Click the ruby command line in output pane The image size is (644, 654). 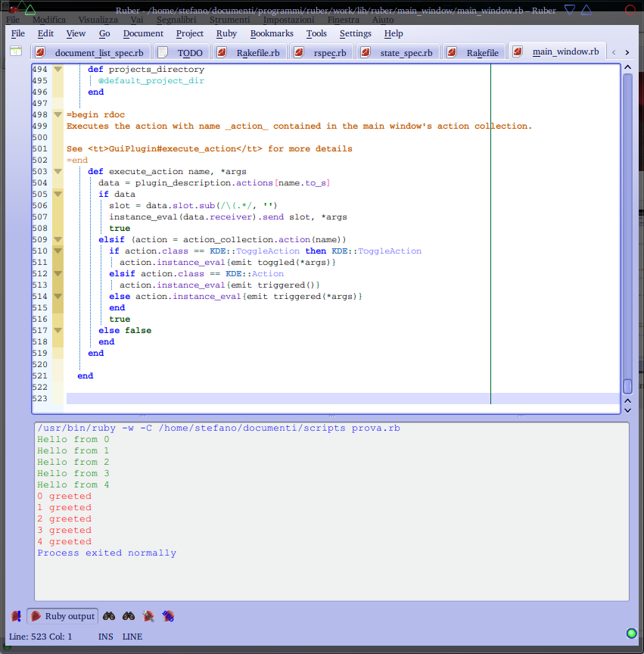(219, 428)
